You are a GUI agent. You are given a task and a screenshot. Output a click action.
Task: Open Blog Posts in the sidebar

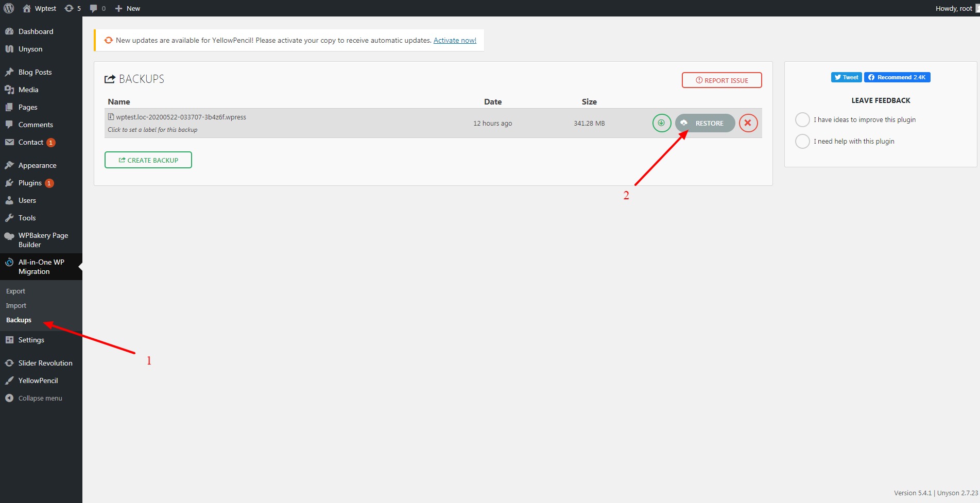coord(41,72)
